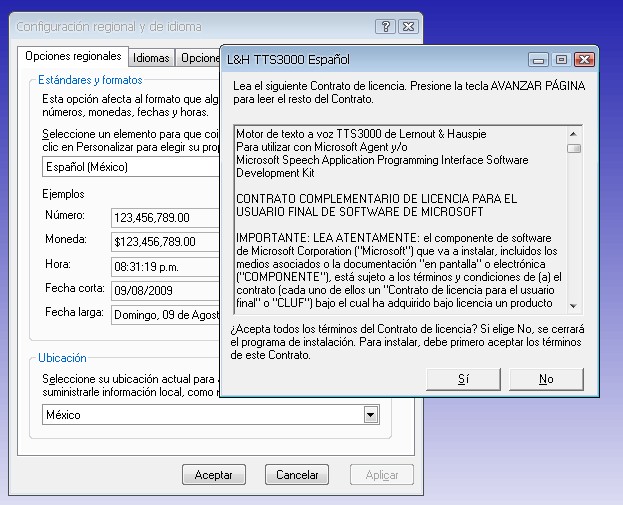623x505 pixels.
Task: Click the CONTRATO COMPLEMENTARIO DE LICENCIA heading text
Action: (376, 205)
